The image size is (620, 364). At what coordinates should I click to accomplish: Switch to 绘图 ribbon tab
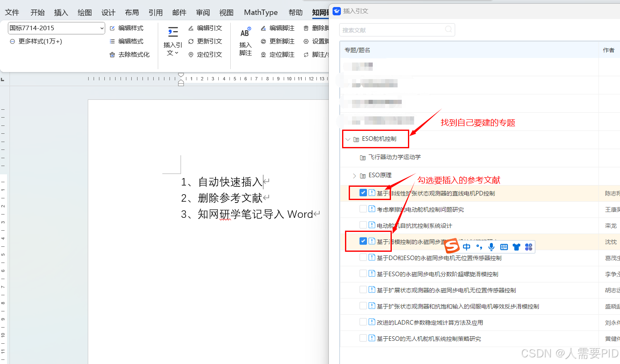(x=84, y=12)
